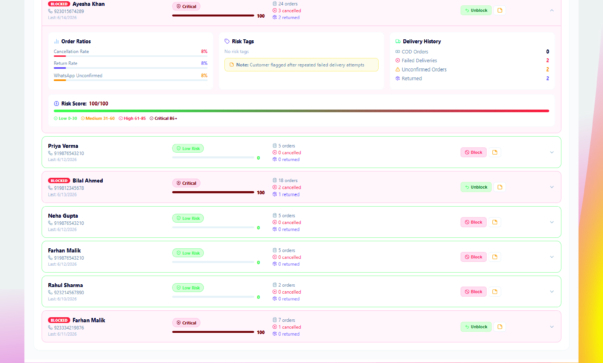Expand the low-risk Farhan Malik row

tap(551, 257)
